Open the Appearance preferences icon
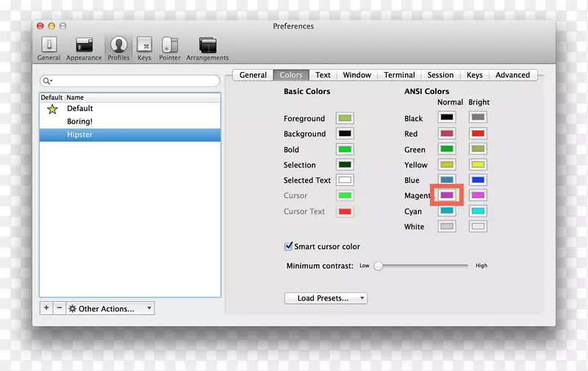The image size is (588, 371). point(84,48)
